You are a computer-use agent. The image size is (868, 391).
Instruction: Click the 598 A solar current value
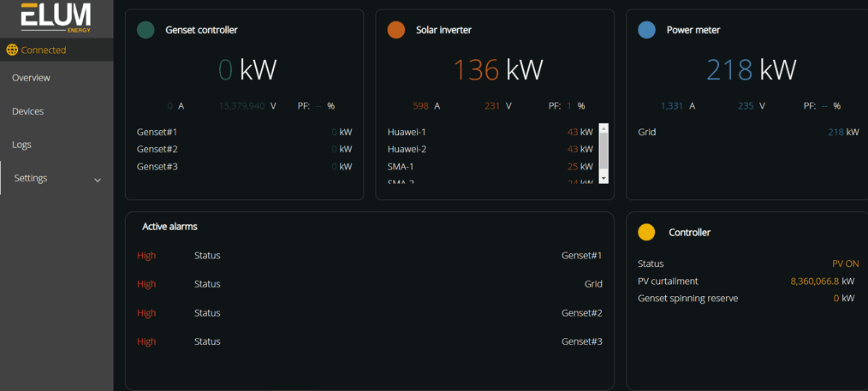[426, 105]
